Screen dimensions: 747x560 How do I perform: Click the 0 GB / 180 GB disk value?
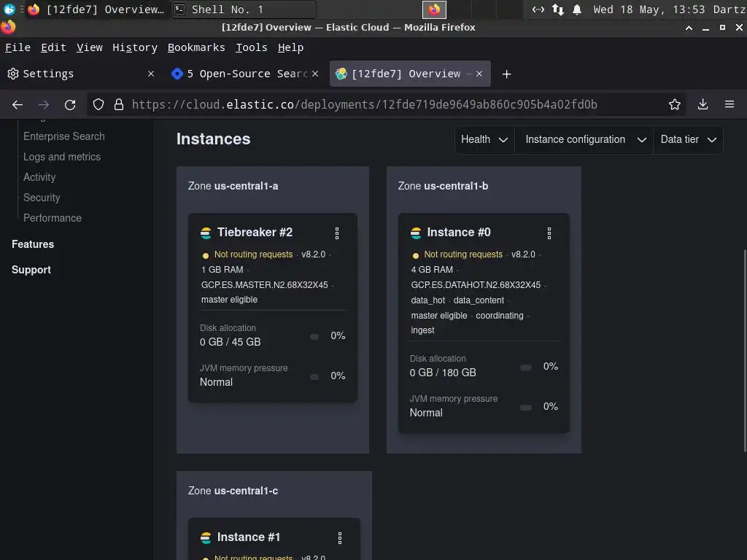[x=443, y=373]
